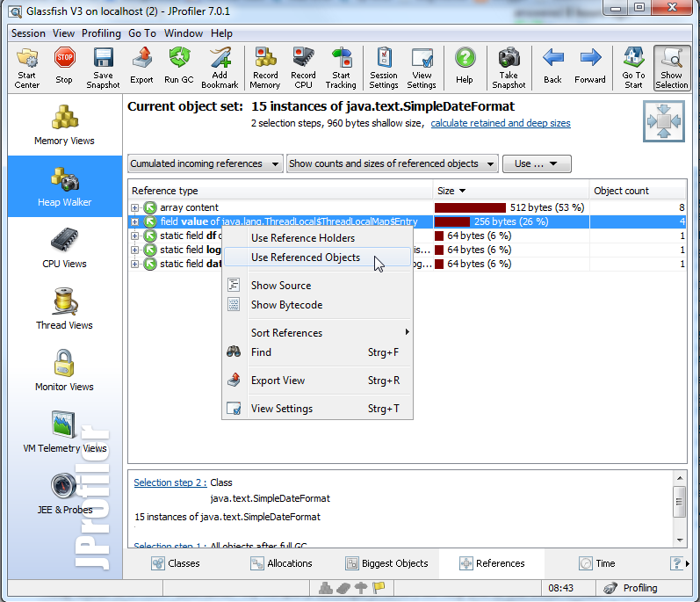Open CPU Views in sidebar
700x602 pixels.
[65, 248]
